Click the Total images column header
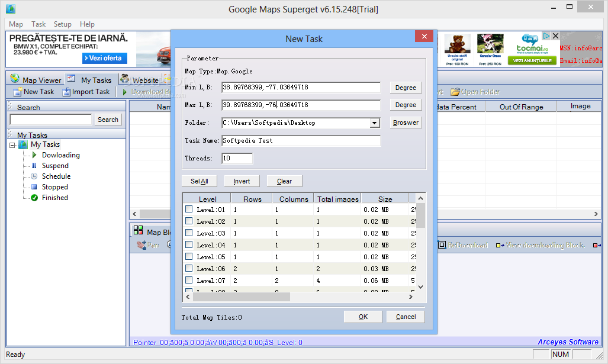The width and height of the screenshot is (608, 364). coord(337,198)
